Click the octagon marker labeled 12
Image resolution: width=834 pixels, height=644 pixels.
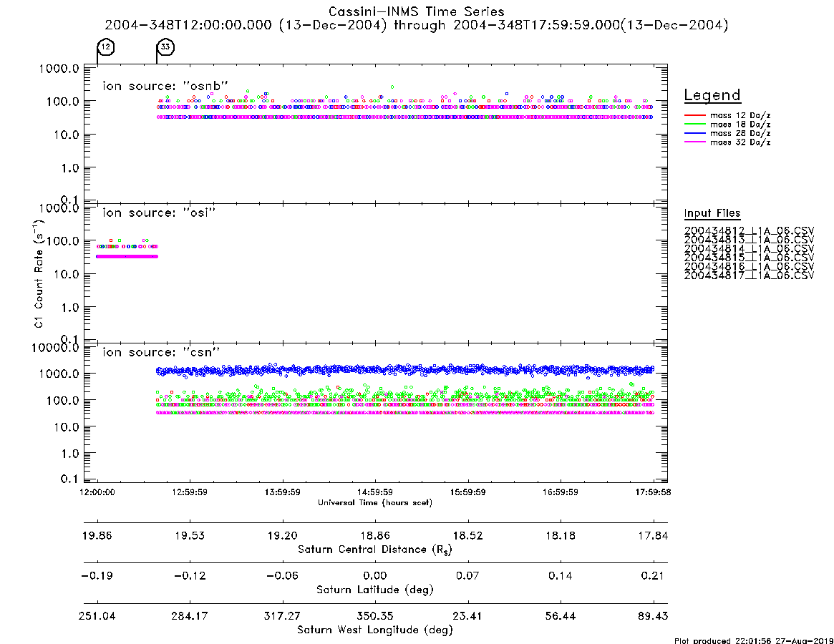[106, 47]
